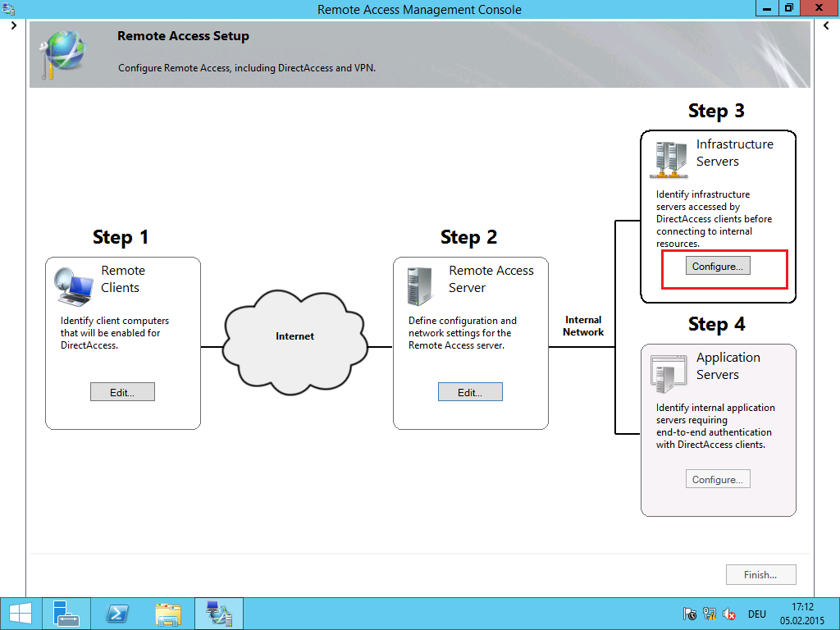Configure Infrastructure Servers in Step 3
This screenshot has height=630, width=840.
click(718, 266)
